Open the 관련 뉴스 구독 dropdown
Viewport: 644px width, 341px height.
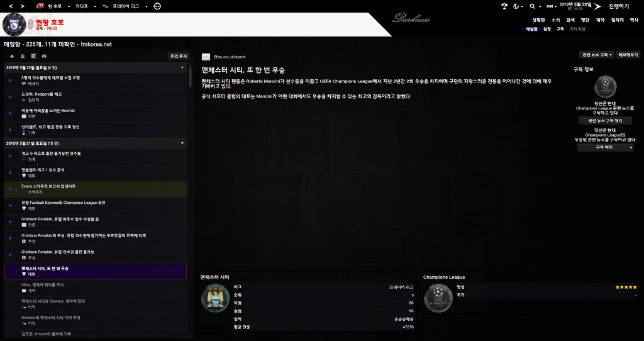pos(596,55)
